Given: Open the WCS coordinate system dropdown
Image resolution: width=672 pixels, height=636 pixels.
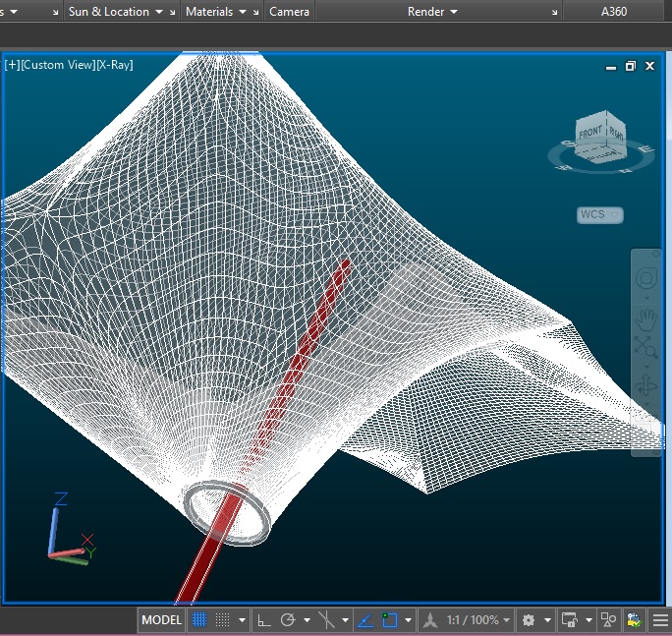Looking at the screenshot, I should coord(600,214).
